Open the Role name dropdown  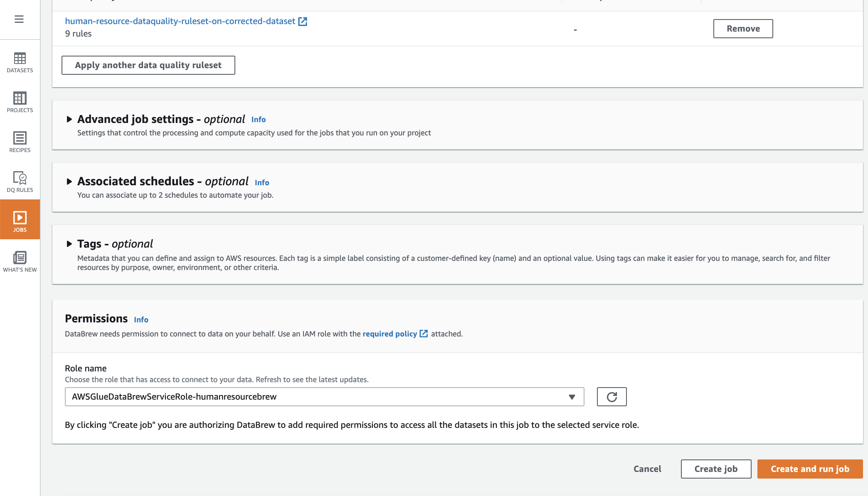click(324, 397)
